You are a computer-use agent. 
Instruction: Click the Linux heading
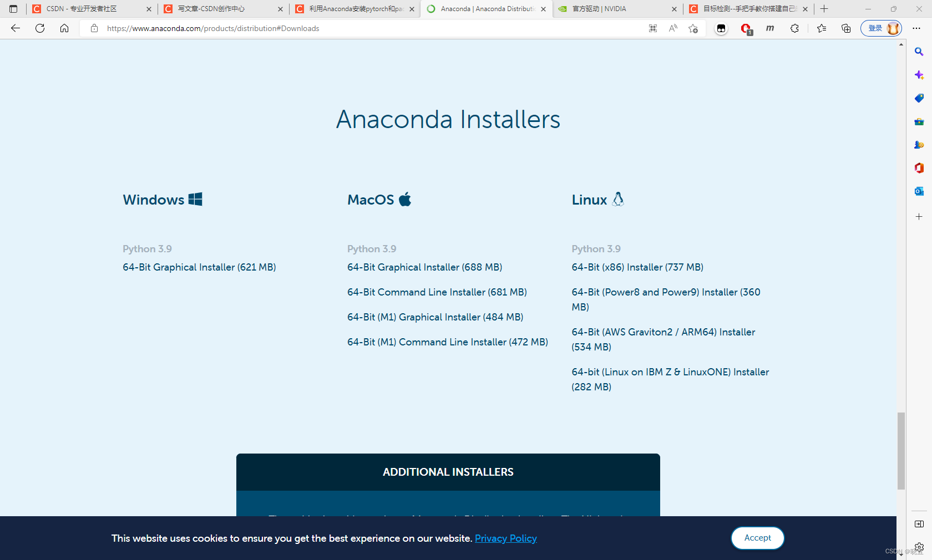click(x=598, y=200)
